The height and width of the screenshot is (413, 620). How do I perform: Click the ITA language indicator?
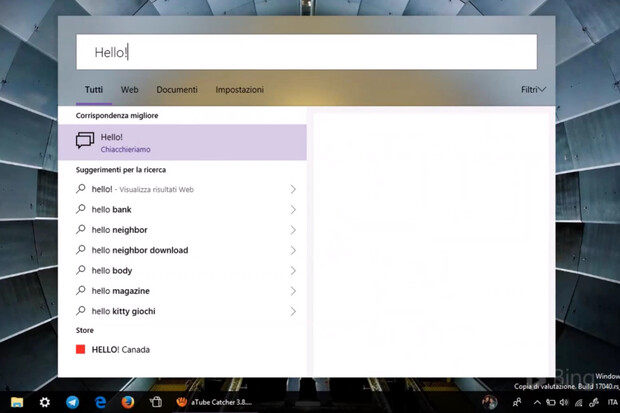pyautogui.click(x=612, y=402)
